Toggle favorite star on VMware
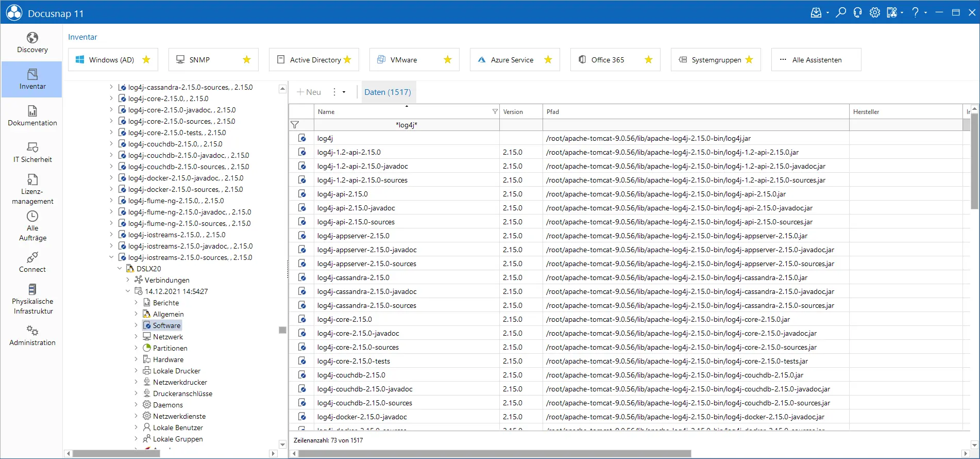Viewport: 980px width, 459px height. point(448,60)
